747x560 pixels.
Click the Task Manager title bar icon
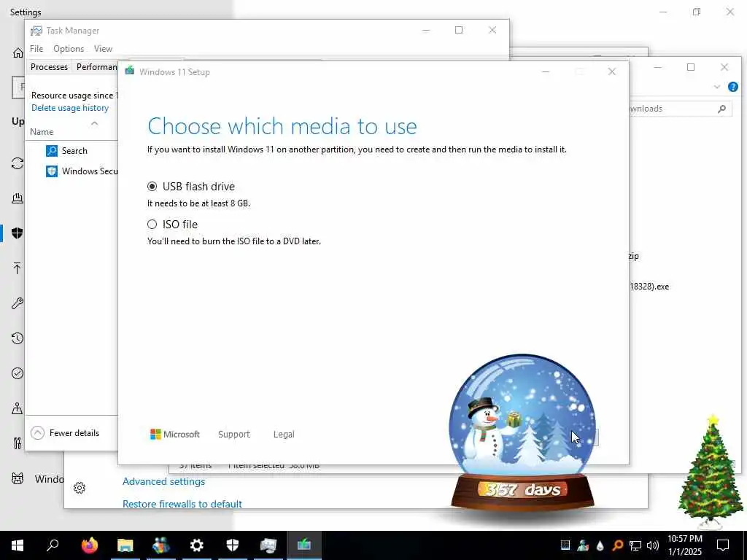pos(36,31)
